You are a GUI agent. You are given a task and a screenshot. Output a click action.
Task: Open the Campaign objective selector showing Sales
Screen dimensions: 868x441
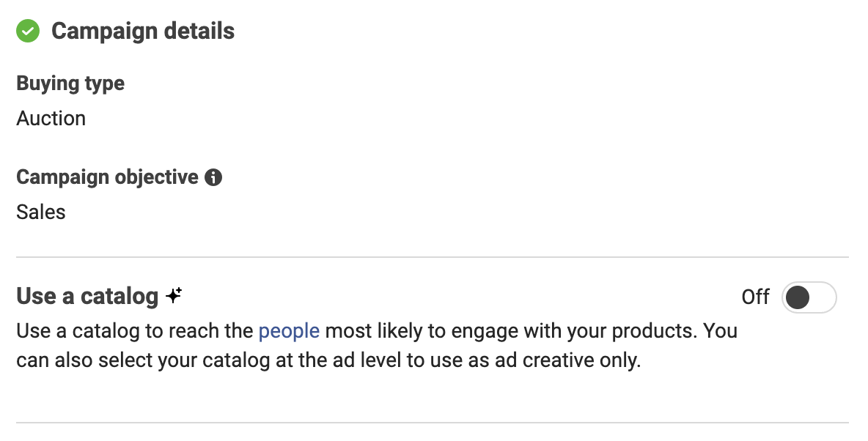tap(40, 212)
